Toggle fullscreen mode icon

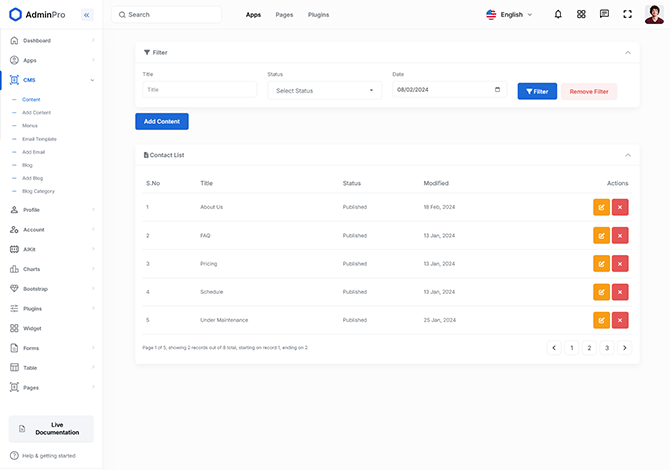point(627,15)
